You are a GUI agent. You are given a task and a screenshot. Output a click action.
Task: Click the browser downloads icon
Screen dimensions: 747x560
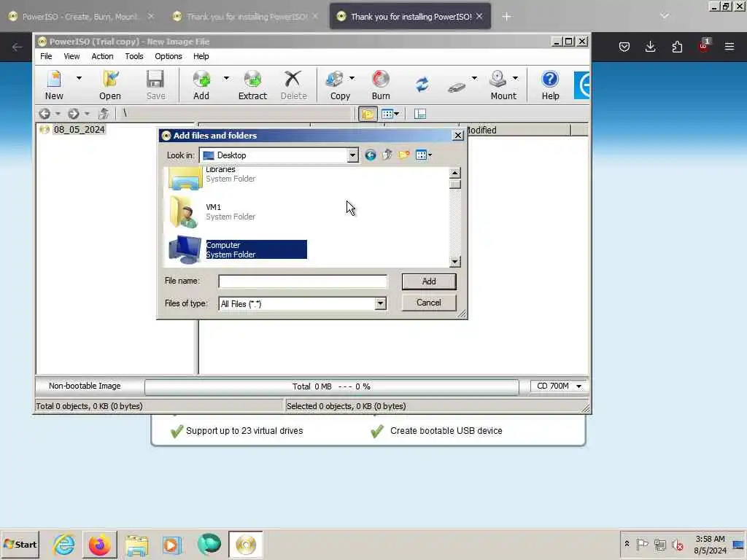click(650, 47)
